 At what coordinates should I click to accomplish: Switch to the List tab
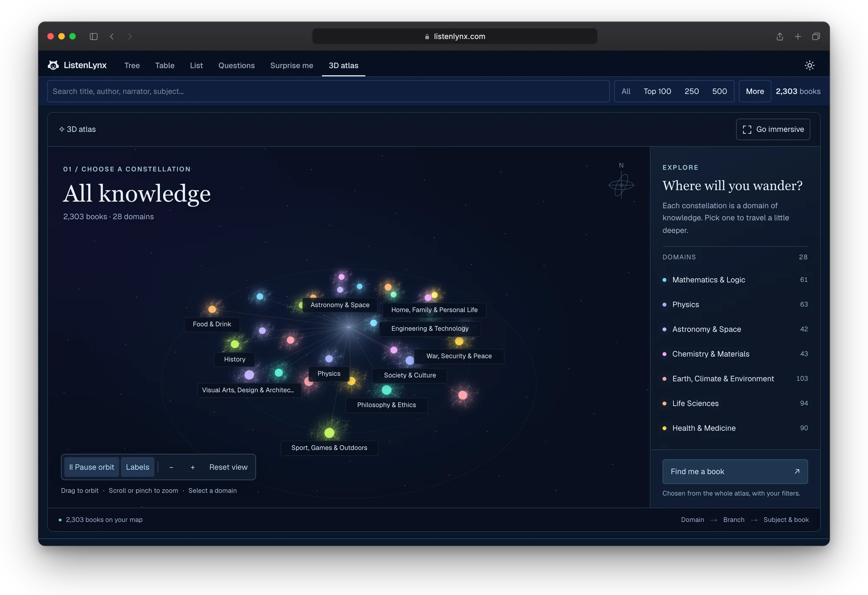click(x=196, y=66)
